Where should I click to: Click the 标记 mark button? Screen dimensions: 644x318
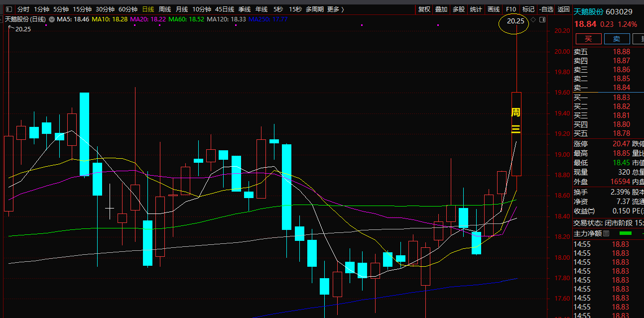pyautogui.click(x=528, y=9)
